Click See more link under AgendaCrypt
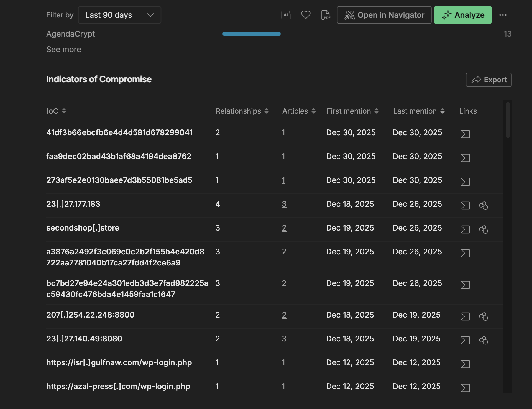532x409 pixels. pyautogui.click(x=64, y=49)
